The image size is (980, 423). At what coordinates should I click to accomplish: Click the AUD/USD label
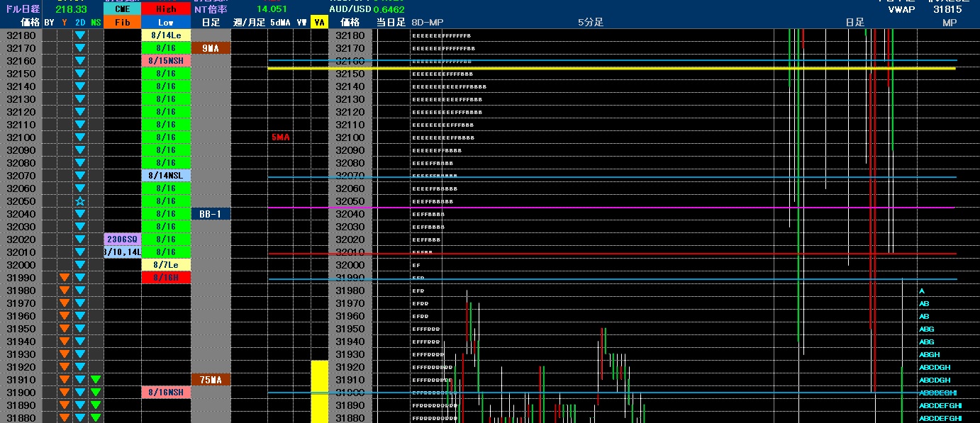[350, 9]
